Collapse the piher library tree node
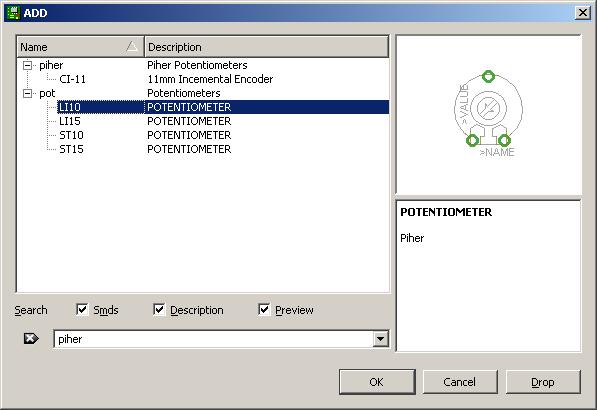This screenshot has width=597, height=410. (x=27, y=65)
